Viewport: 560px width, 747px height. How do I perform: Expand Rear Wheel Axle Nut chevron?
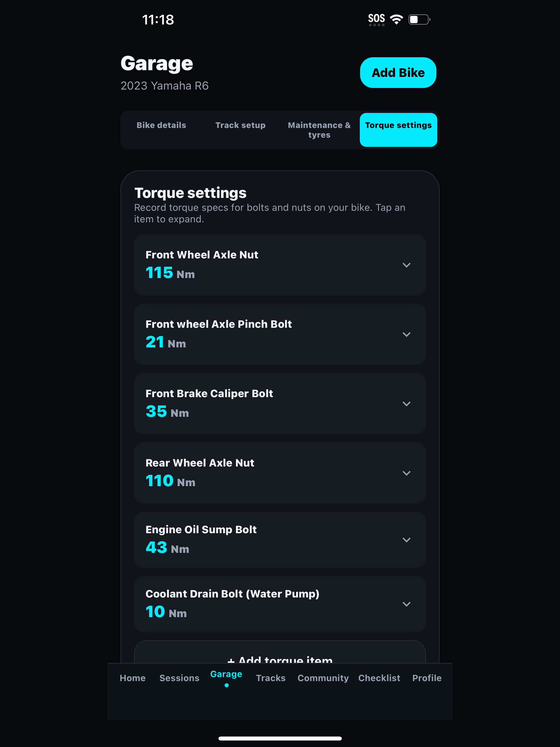(406, 473)
